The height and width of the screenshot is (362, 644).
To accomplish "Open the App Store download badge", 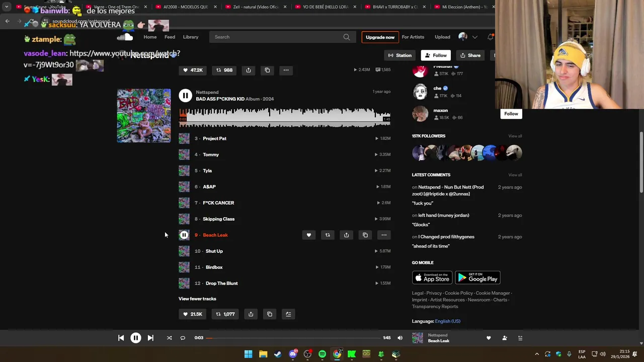I will (432, 278).
